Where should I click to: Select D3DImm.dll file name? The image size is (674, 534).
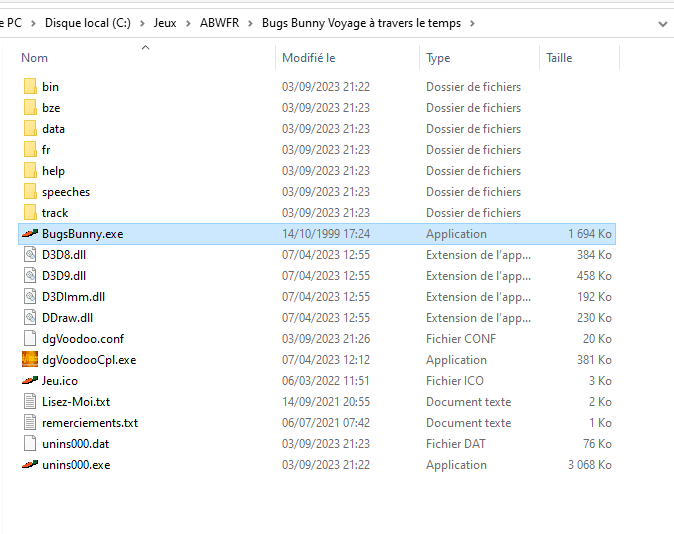73,297
